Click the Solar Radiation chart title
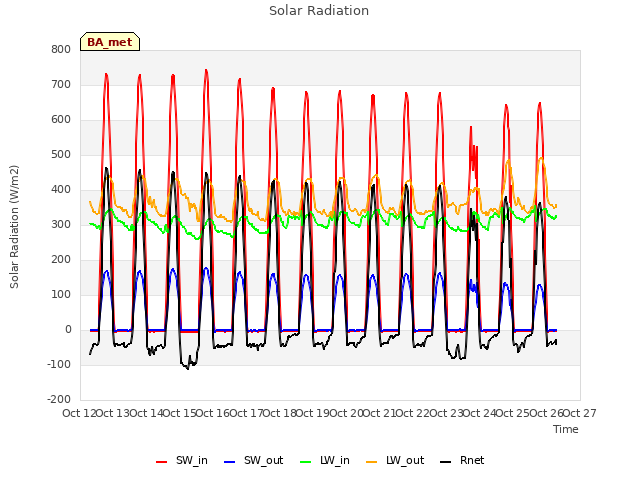This screenshot has width=640, height=480. coord(319,11)
